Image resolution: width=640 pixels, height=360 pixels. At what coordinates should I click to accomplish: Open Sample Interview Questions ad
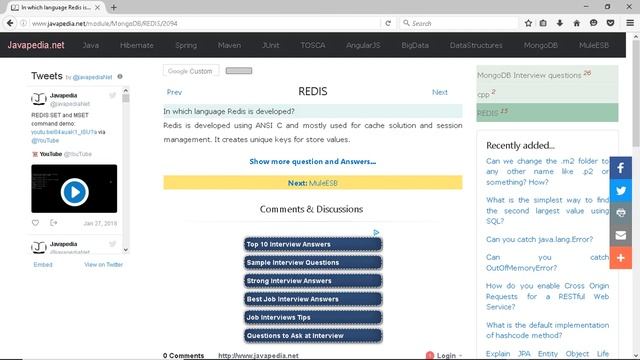coord(313,262)
